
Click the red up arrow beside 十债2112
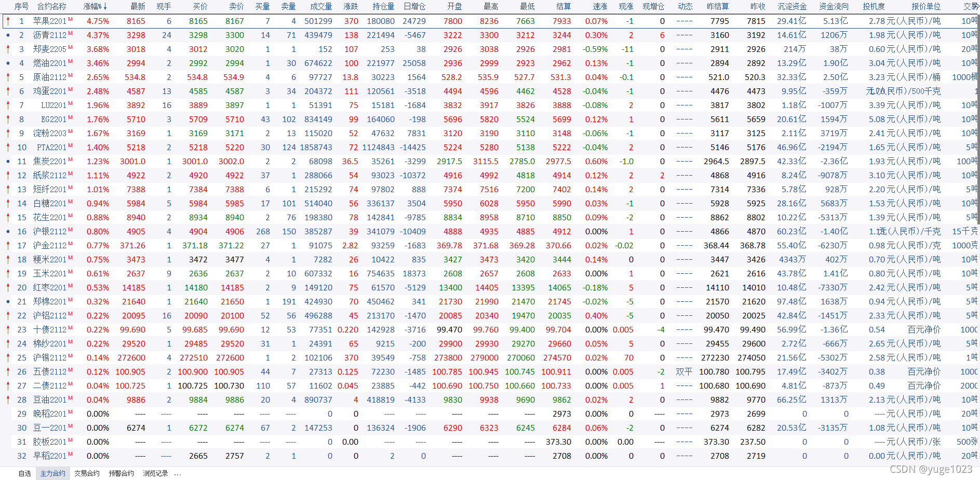click(x=8, y=329)
